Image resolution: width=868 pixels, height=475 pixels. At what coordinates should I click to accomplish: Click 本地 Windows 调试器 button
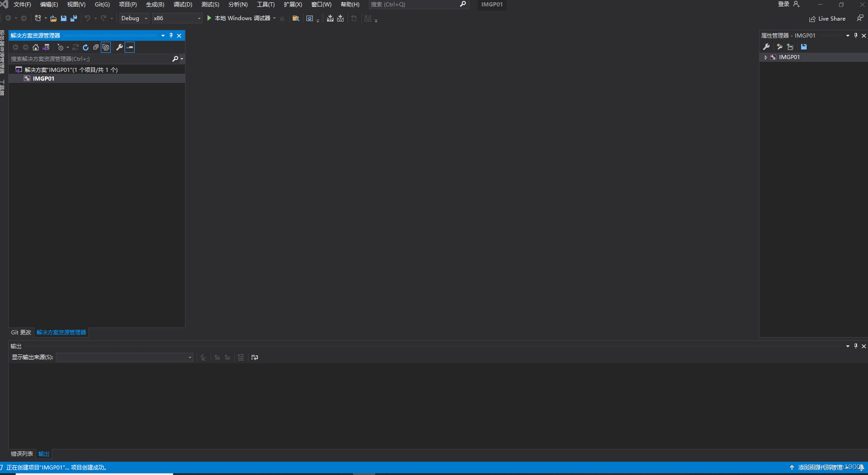[242, 18]
